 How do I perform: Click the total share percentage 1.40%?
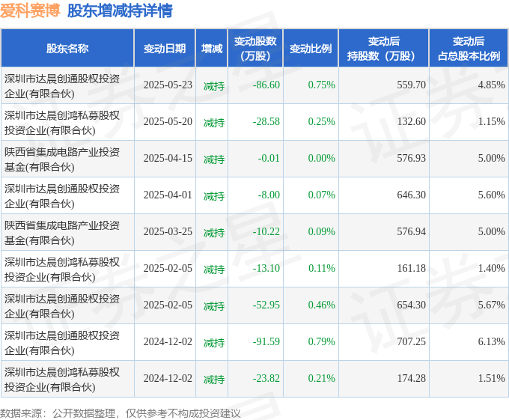492,269
